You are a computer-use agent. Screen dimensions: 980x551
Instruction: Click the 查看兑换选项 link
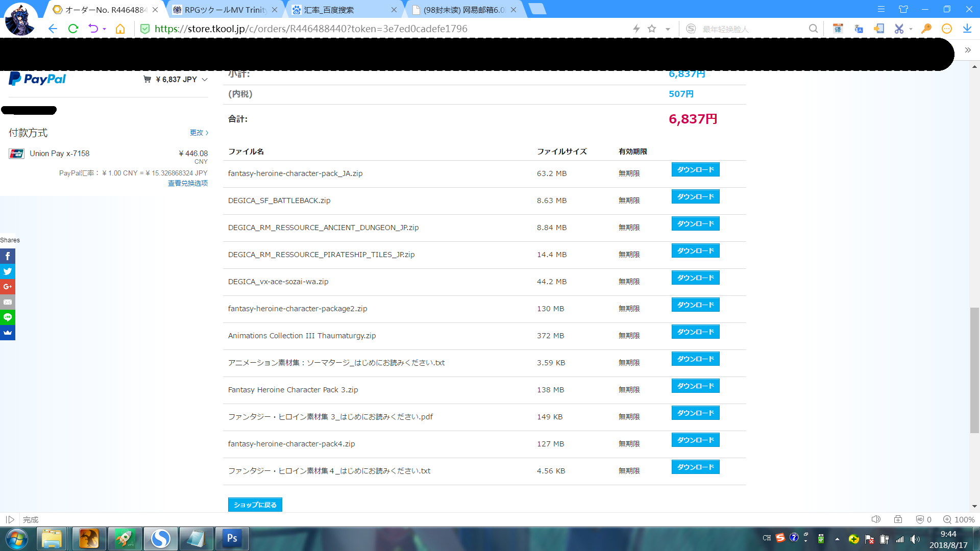click(188, 183)
